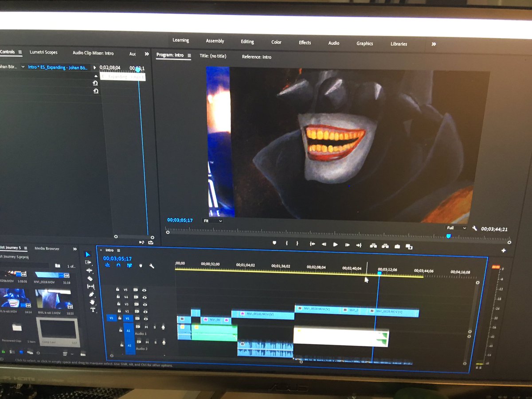Select the MVI_0024b.MOV clip in timeline
Image resolution: width=532 pixels, height=399 pixels.
coord(263,315)
